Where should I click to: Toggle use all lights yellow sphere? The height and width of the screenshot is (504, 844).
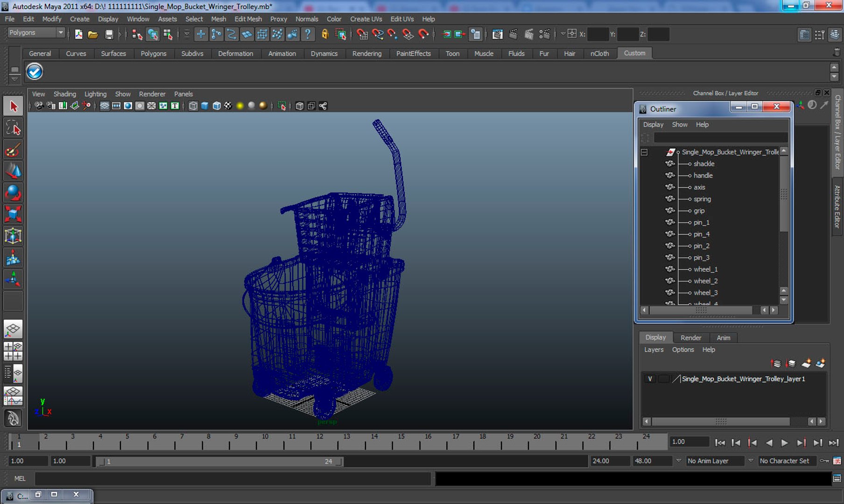(x=240, y=106)
